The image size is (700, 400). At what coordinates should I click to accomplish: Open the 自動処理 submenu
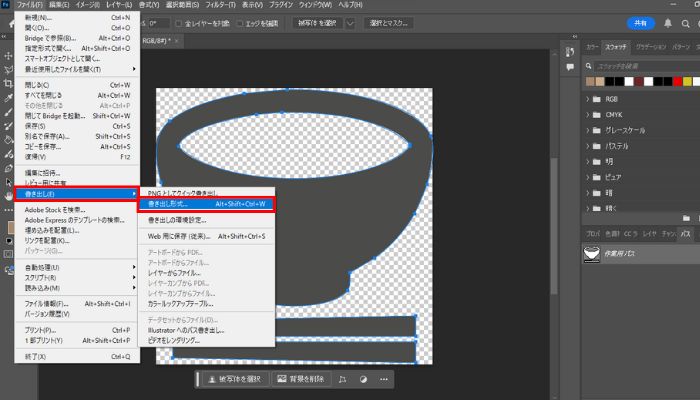[78, 267]
